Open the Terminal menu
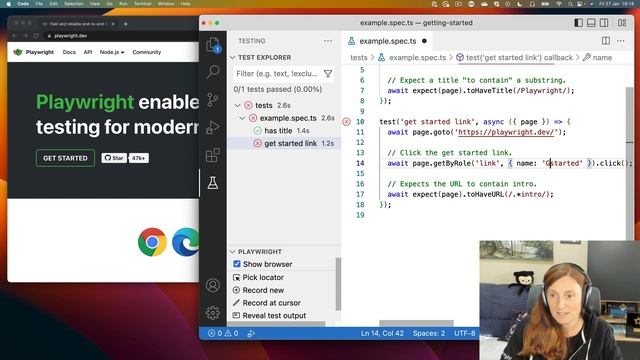 coord(142,4)
